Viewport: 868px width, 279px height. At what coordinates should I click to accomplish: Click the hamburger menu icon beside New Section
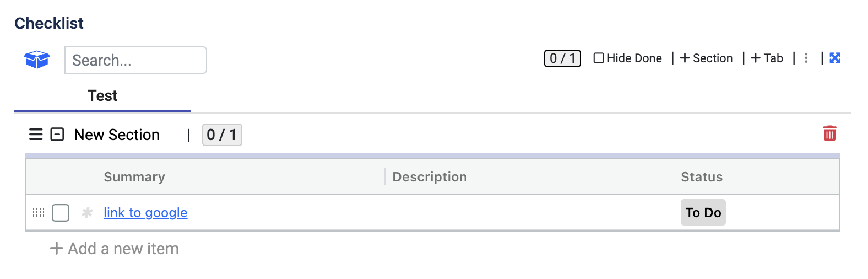(36, 135)
